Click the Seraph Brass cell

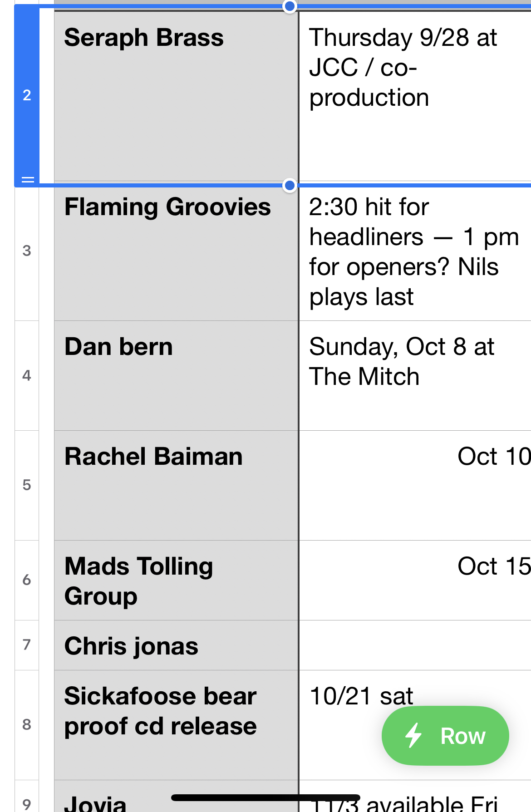(x=176, y=95)
